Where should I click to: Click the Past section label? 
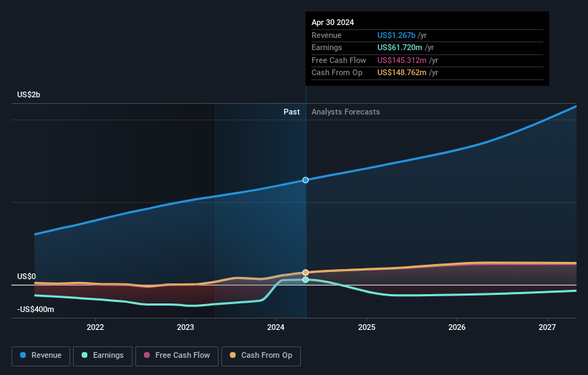click(x=291, y=112)
